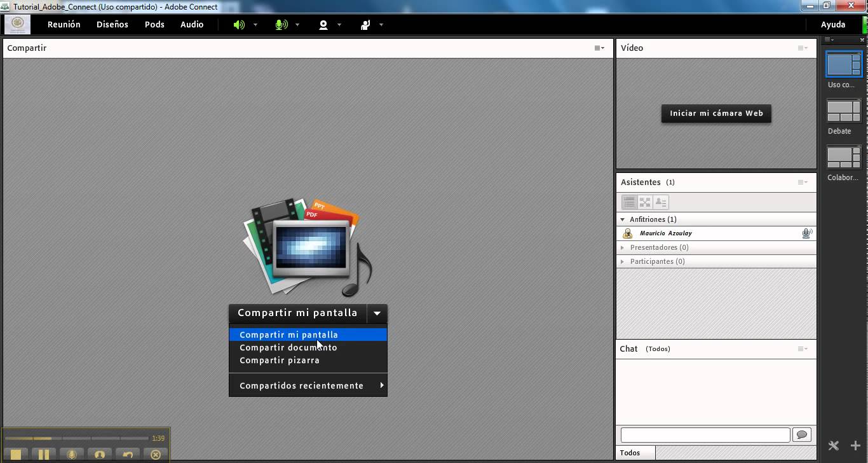868x463 pixels.
Task: Open the Compartir pod options menu icon
Action: [x=599, y=48]
